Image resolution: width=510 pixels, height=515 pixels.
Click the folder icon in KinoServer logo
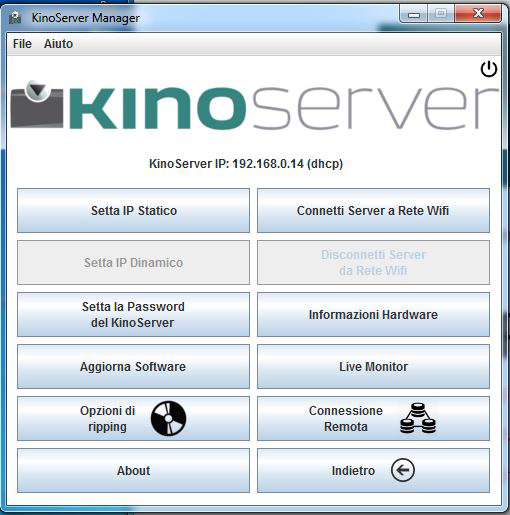pos(37,104)
